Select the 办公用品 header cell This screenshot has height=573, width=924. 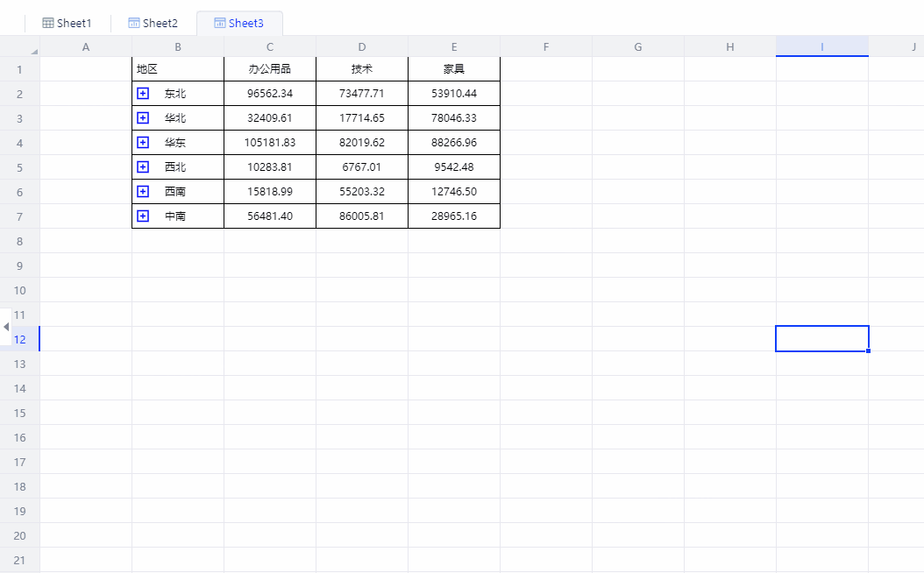tap(269, 68)
